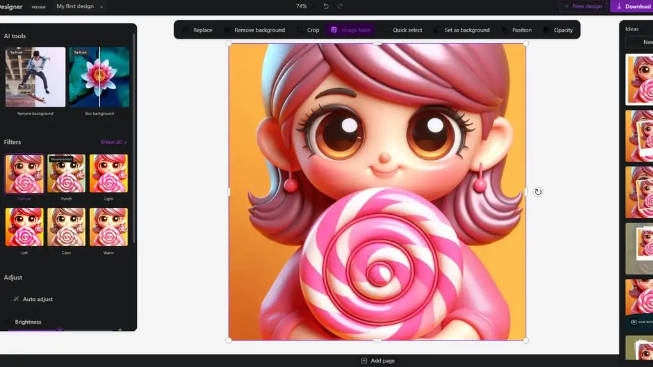Select the Blur background AI tool thumbnail
This screenshot has width=653, height=367.
(x=99, y=77)
